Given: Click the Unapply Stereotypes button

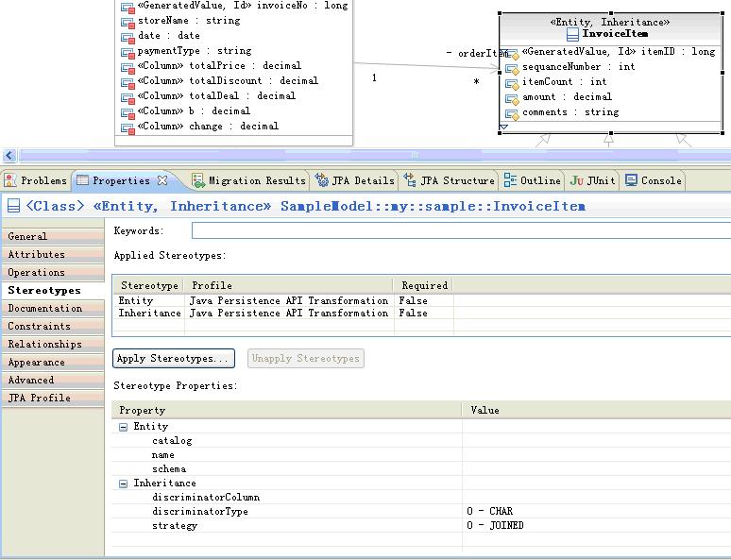Looking at the screenshot, I should 306,359.
